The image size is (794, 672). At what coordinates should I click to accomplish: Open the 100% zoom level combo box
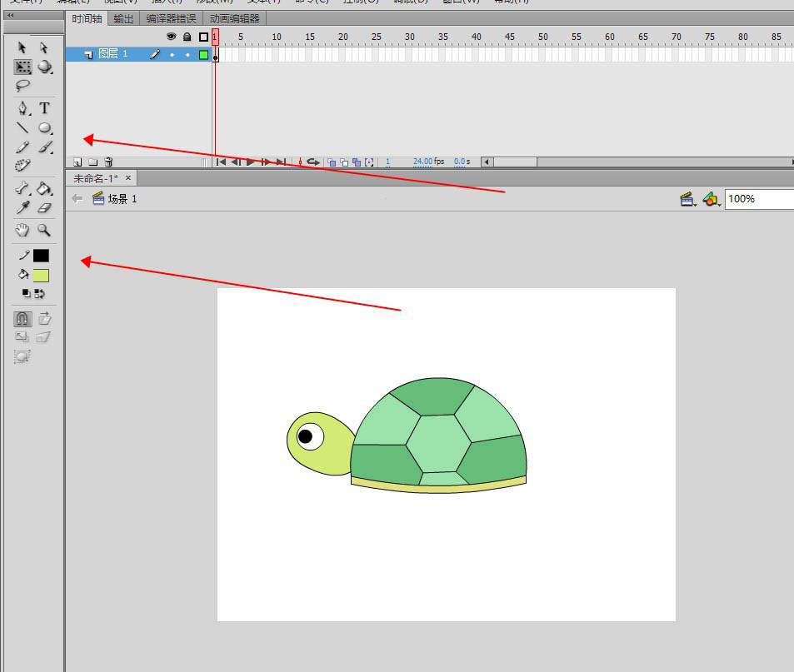pos(758,199)
